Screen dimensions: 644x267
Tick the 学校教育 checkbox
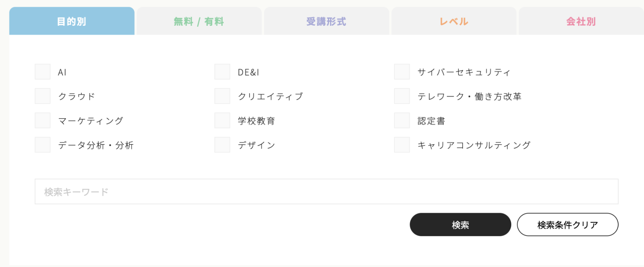(222, 121)
